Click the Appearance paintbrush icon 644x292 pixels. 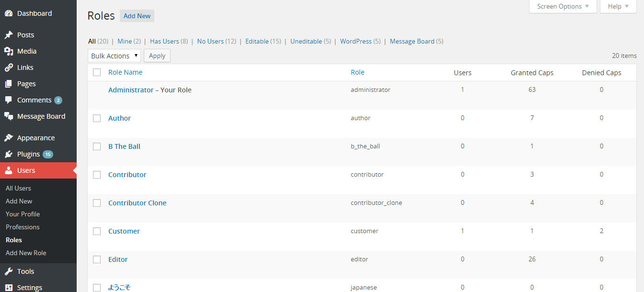click(x=9, y=138)
